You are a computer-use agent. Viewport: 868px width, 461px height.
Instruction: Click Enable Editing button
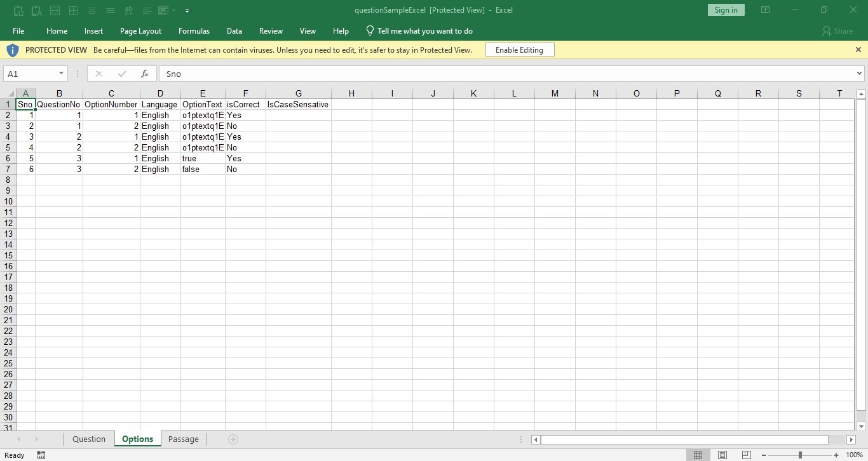(520, 50)
